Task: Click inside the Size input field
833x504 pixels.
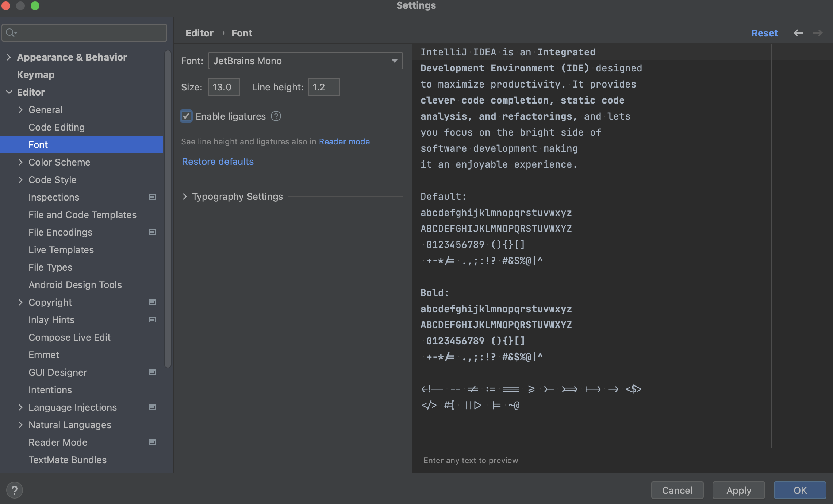Action: pyautogui.click(x=223, y=87)
